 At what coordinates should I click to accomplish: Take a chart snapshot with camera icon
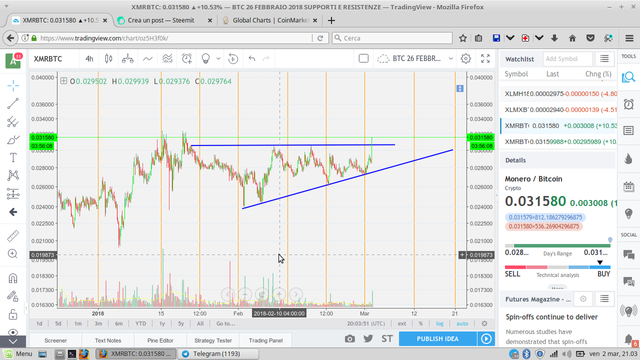[350, 339]
